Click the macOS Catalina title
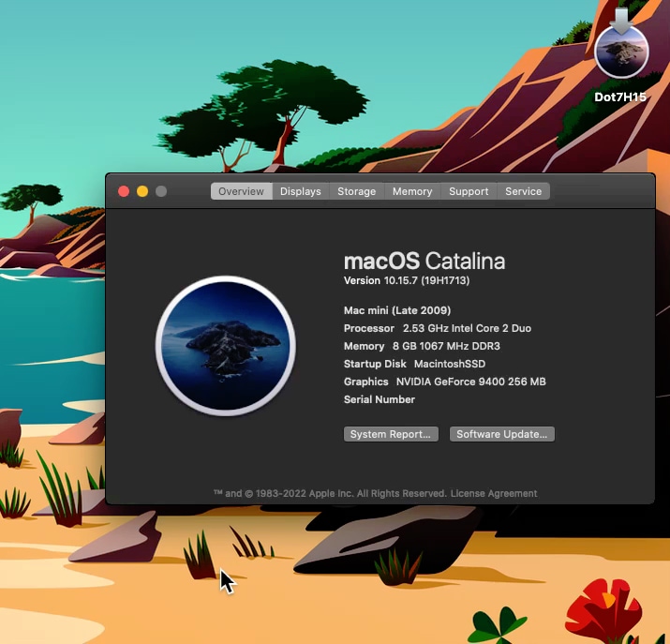 click(424, 261)
